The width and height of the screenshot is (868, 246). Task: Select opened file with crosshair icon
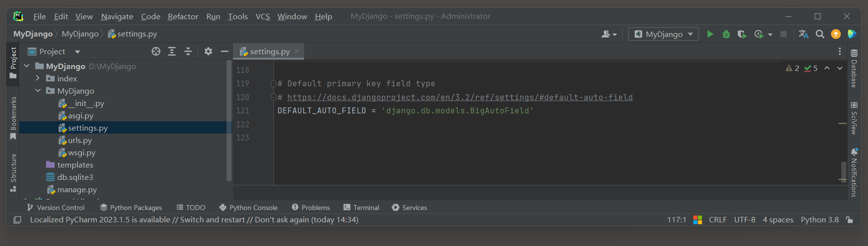pos(156,51)
